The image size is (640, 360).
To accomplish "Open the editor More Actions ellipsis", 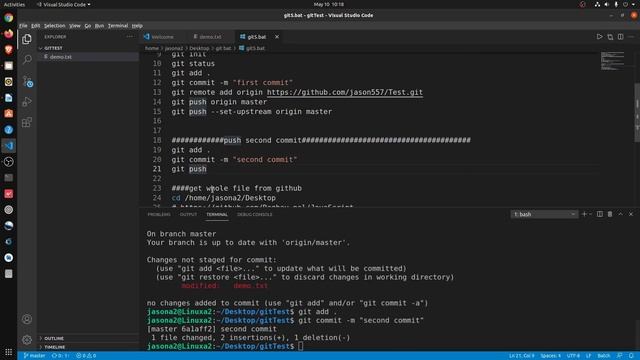I will coord(631,37).
